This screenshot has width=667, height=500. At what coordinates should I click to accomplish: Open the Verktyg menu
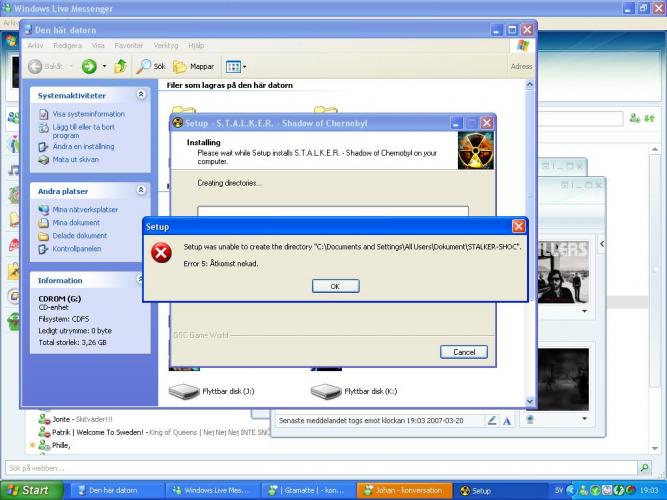pos(165,45)
